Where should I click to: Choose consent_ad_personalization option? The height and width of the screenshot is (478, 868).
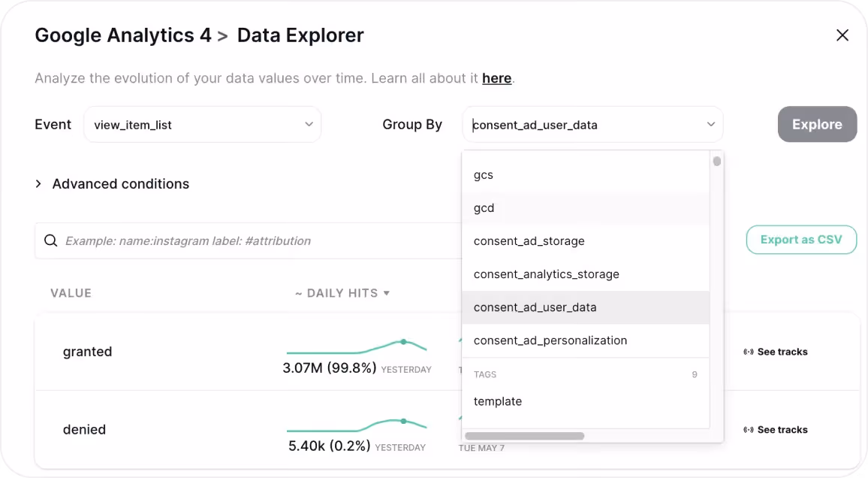click(586, 340)
